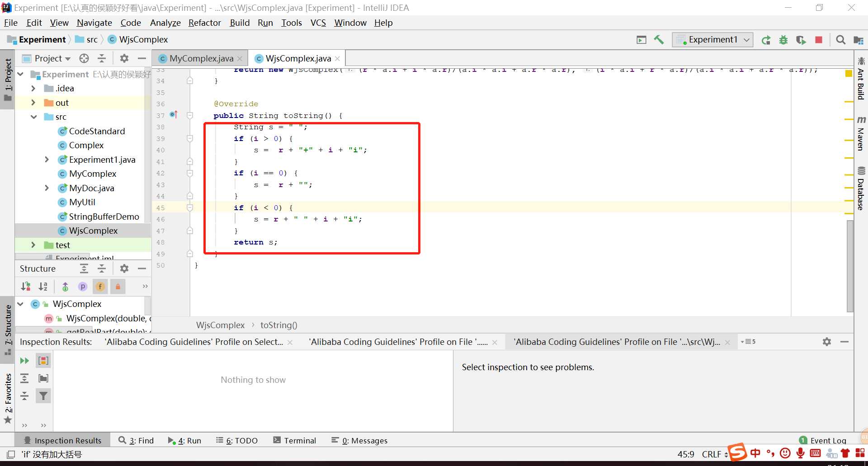The width and height of the screenshot is (868, 466).
Task: Toggle Show Inherited members in Structure
Action: [x=65, y=286]
